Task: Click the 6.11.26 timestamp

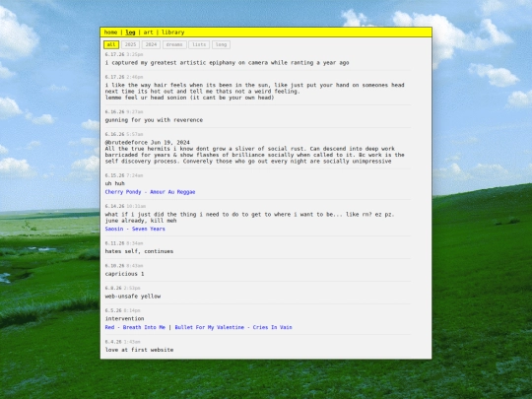Action: click(124, 243)
